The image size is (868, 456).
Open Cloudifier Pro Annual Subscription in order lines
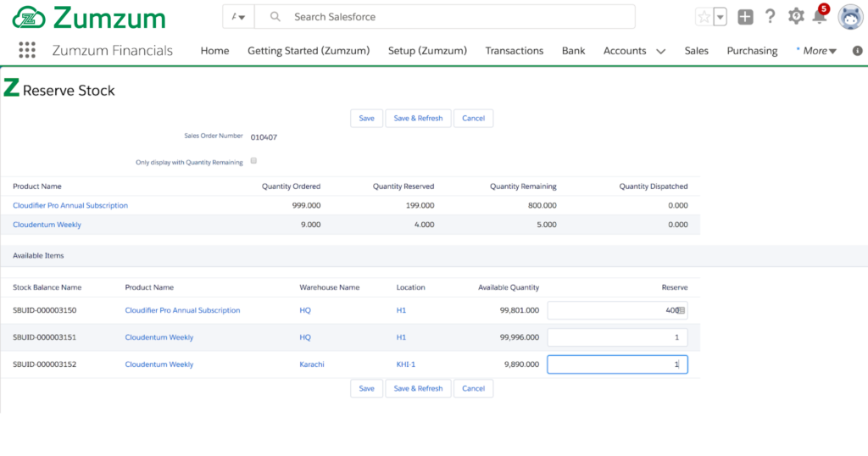click(x=70, y=205)
